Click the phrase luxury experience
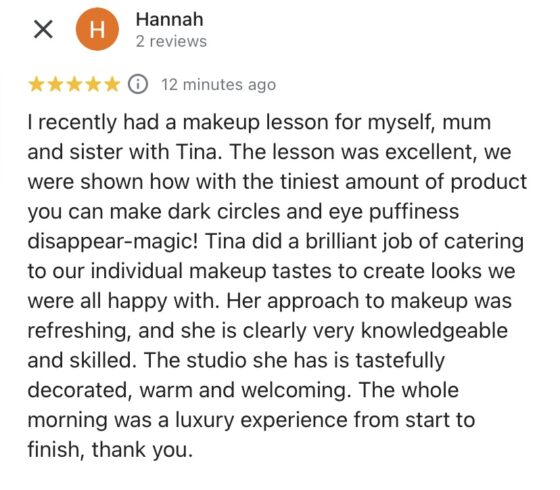 261,420
